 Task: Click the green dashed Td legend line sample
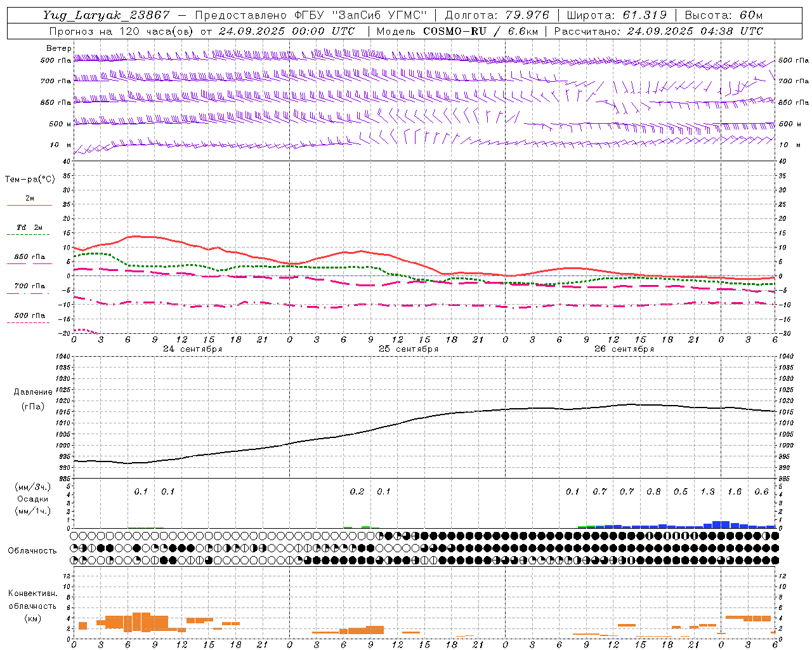[x=28, y=235]
